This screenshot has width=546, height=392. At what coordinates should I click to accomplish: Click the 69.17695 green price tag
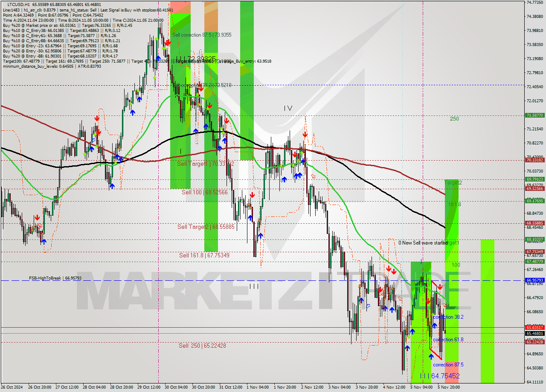pos(534,201)
